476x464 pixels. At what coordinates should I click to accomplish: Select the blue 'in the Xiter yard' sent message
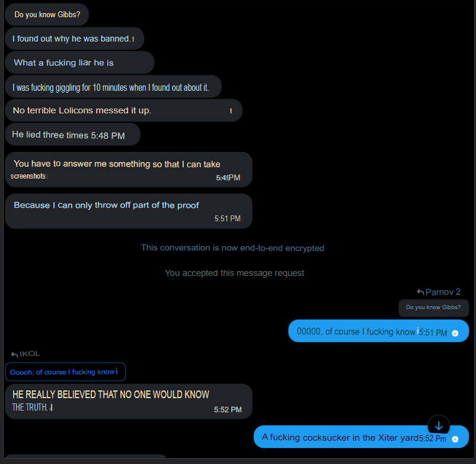pyautogui.click(x=361, y=437)
